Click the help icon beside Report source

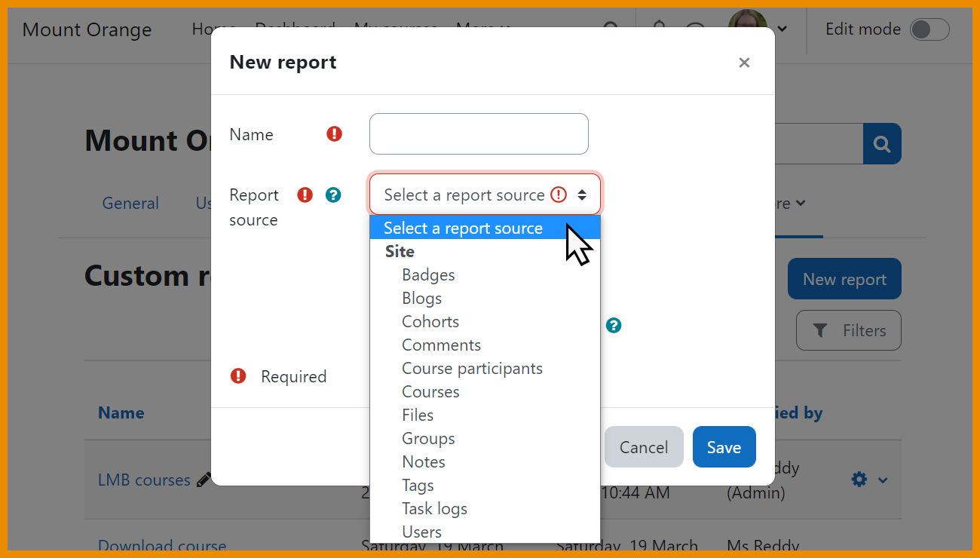click(332, 195)
